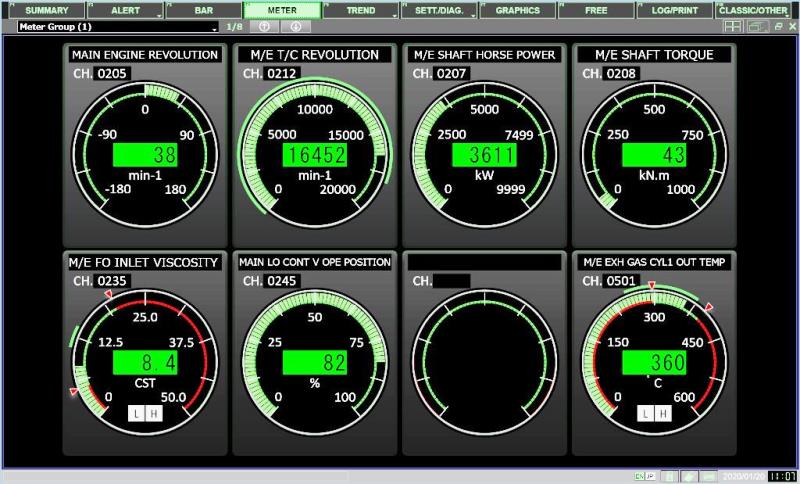Switch to the TREND tab

360,10
